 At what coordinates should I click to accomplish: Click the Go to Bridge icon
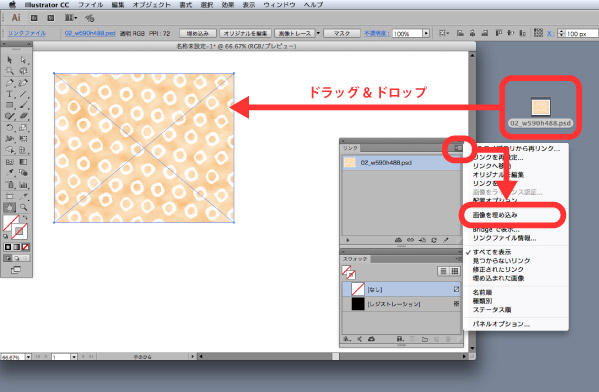point(34,18)
